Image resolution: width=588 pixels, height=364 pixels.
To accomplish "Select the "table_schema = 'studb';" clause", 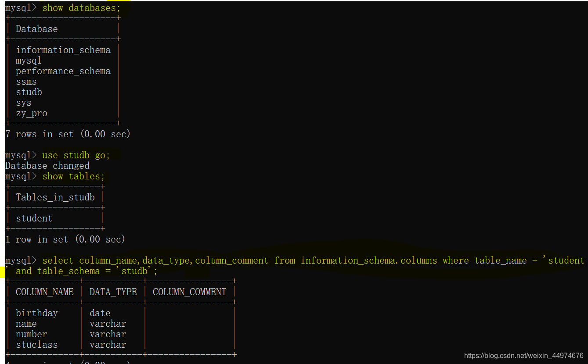I will tap(97, 271).
